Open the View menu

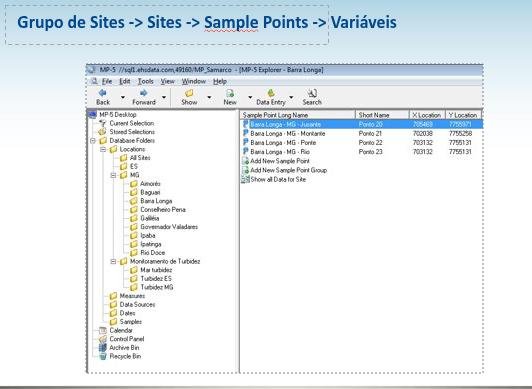click(x=167, y=81)
